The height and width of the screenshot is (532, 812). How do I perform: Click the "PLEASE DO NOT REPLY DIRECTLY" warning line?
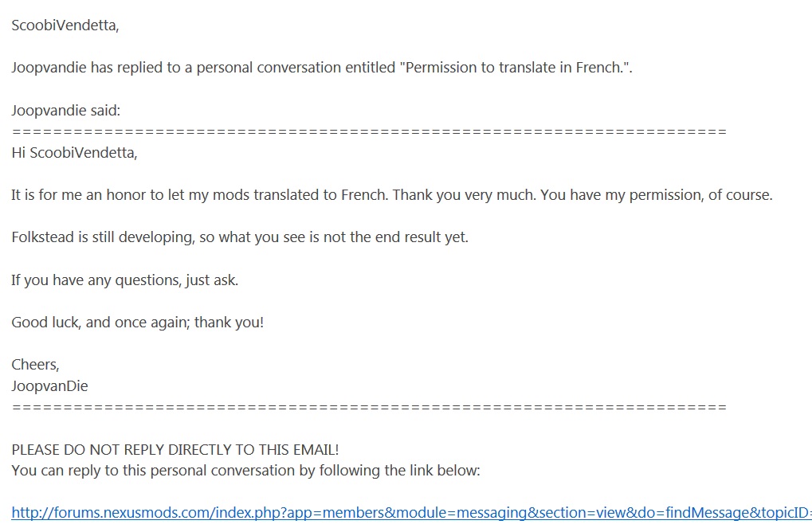[x=175, y=450]
